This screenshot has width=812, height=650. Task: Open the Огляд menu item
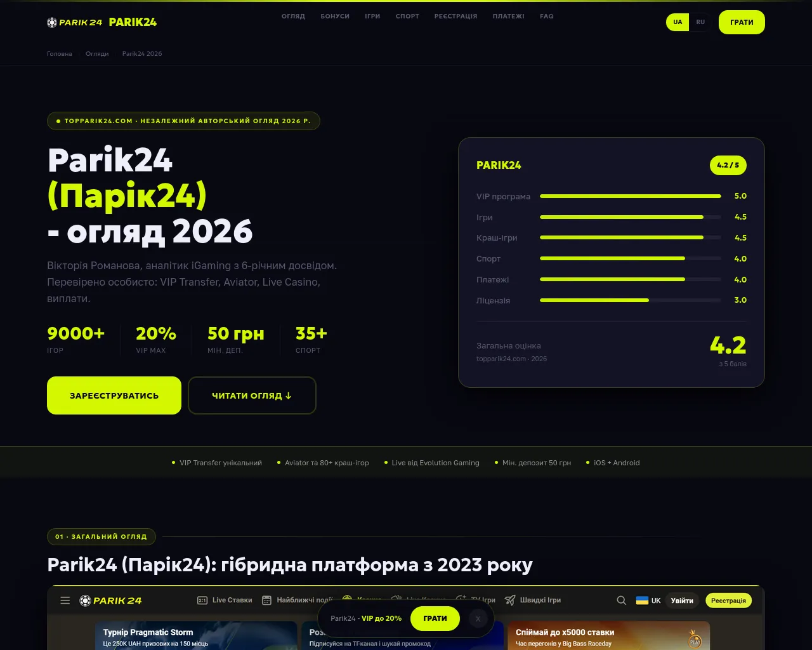tap(293, 17)
